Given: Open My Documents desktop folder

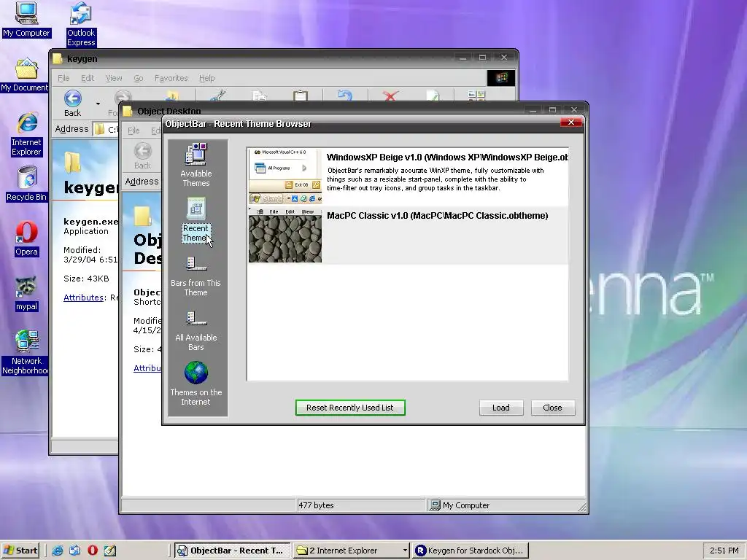Looking at the screenshot, I should (25, 75).
